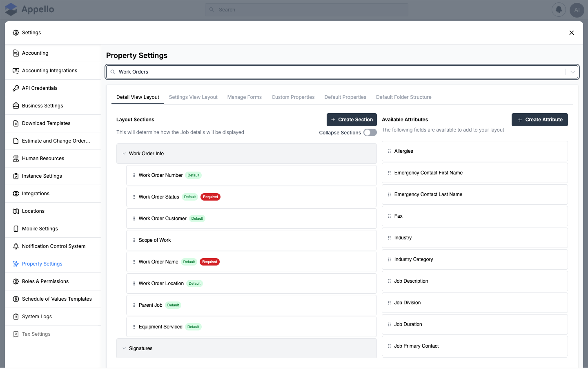This screenshot has width=588, height=375.
Task: Click the Settings gear icon in header
Action: point(16,33)
